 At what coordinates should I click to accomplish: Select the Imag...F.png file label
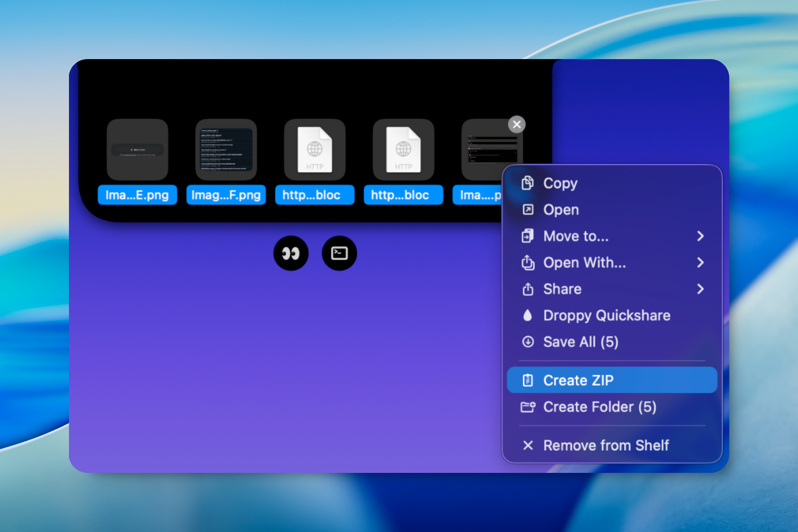226,195
